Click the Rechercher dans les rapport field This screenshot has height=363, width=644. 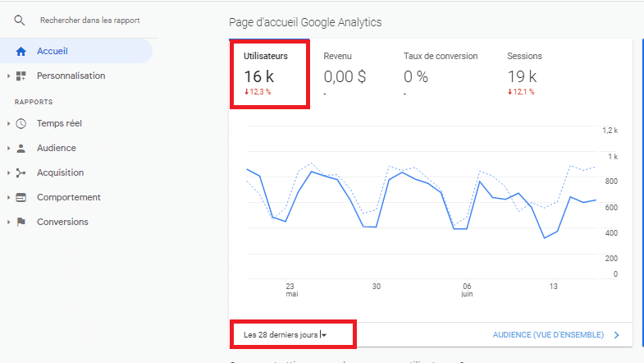click(90, 21)
